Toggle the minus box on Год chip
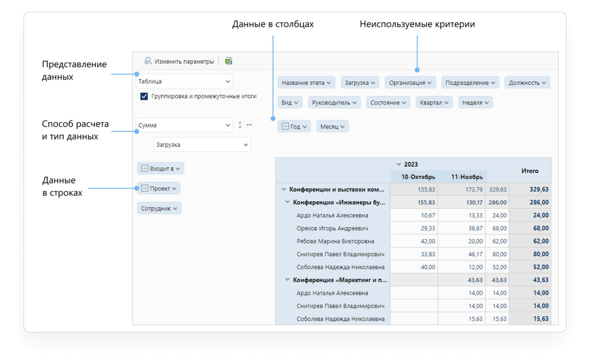Image resolution: width=590 pixels, height=364 pixels. point(285,126)
